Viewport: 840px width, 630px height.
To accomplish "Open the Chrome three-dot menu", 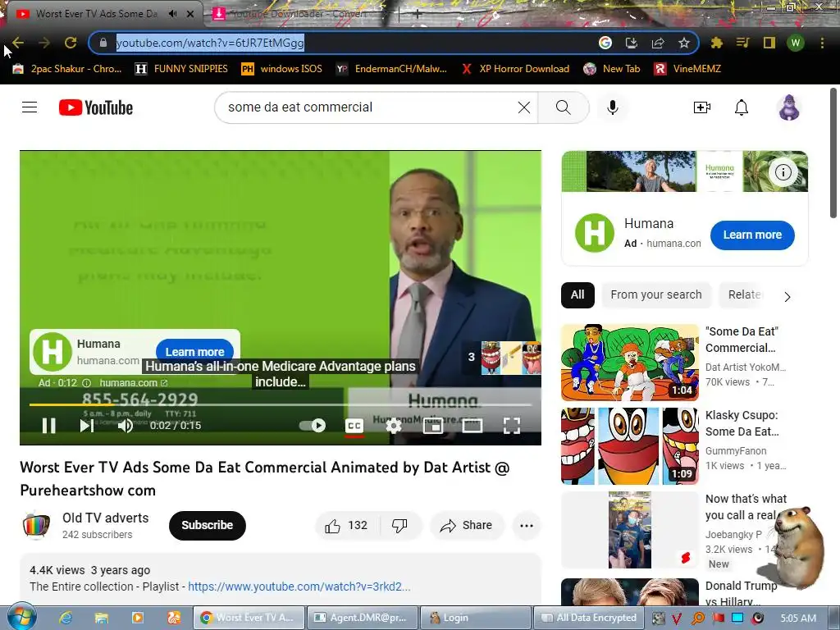I will 822,43.
